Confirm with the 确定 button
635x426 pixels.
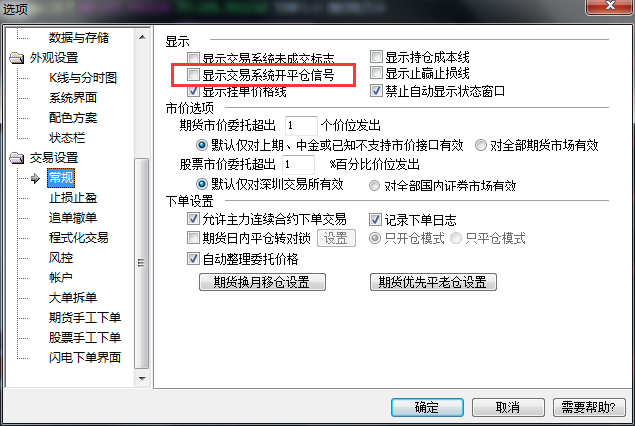427,407
